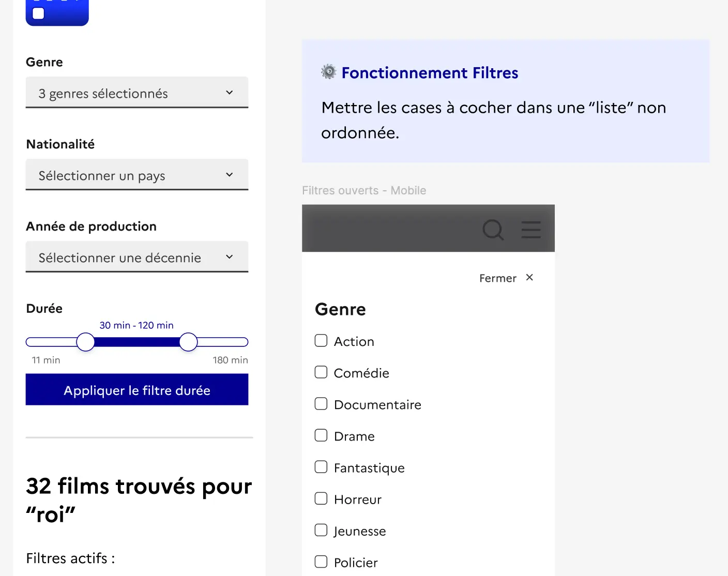Tick the Comédie checkbox
728x576 pixels.
click(321, 372)
